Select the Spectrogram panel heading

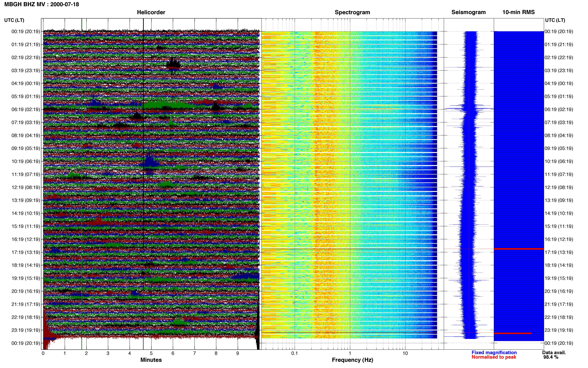[x=352, y=12]
